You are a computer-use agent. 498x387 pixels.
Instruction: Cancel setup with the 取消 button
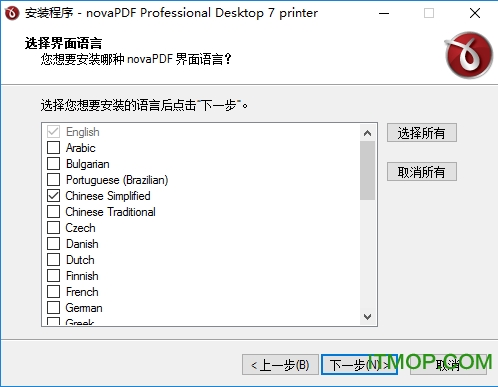point(448,365)
